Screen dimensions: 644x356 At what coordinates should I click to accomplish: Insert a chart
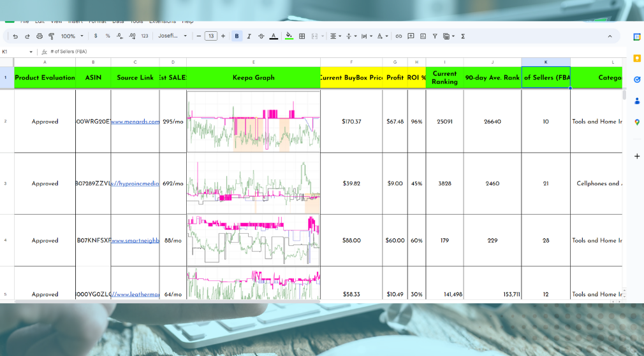[423, 36]
